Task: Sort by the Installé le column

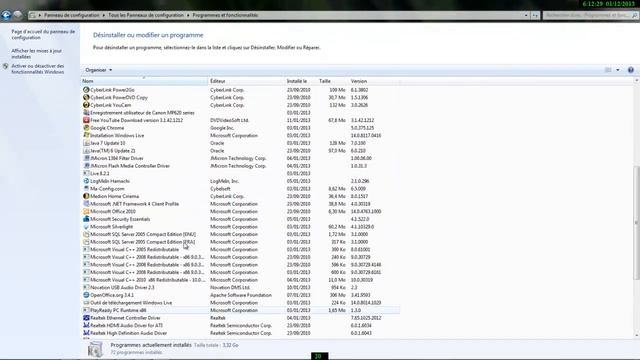Action: pyautogui.click(x=301, y=81)
